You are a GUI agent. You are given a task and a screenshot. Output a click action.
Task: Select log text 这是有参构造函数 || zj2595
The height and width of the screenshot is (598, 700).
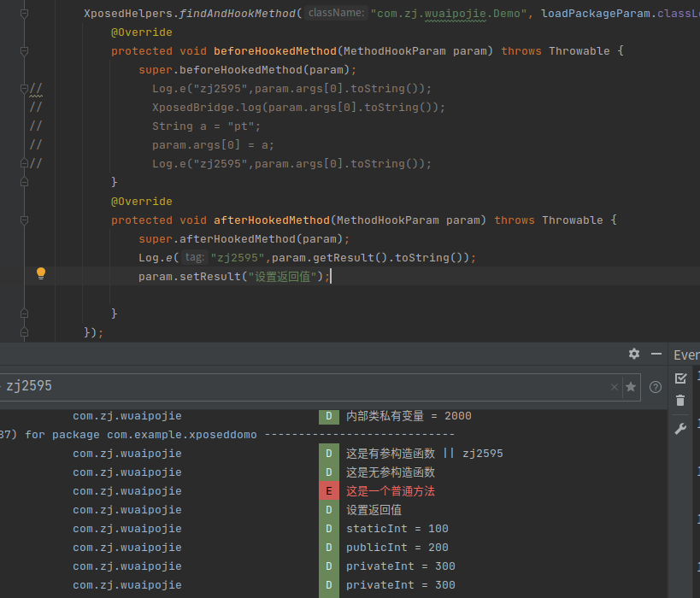click(x=425, y=454)
